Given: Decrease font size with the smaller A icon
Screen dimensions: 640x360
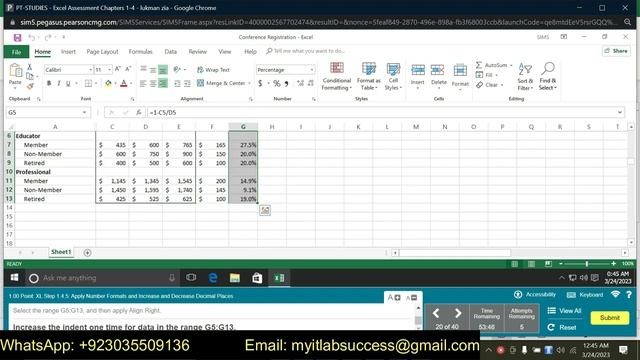Looking at the screenshot, I should click(x=128, y=69).
